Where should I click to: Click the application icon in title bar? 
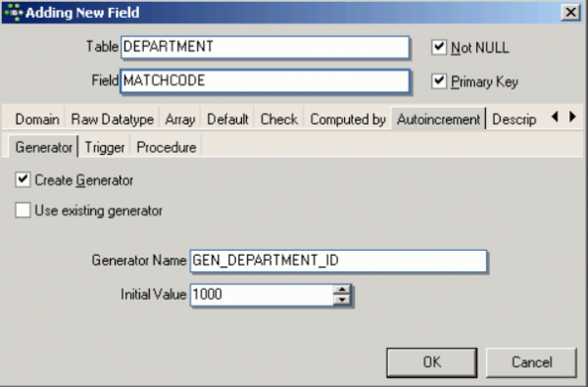point(14,13)
